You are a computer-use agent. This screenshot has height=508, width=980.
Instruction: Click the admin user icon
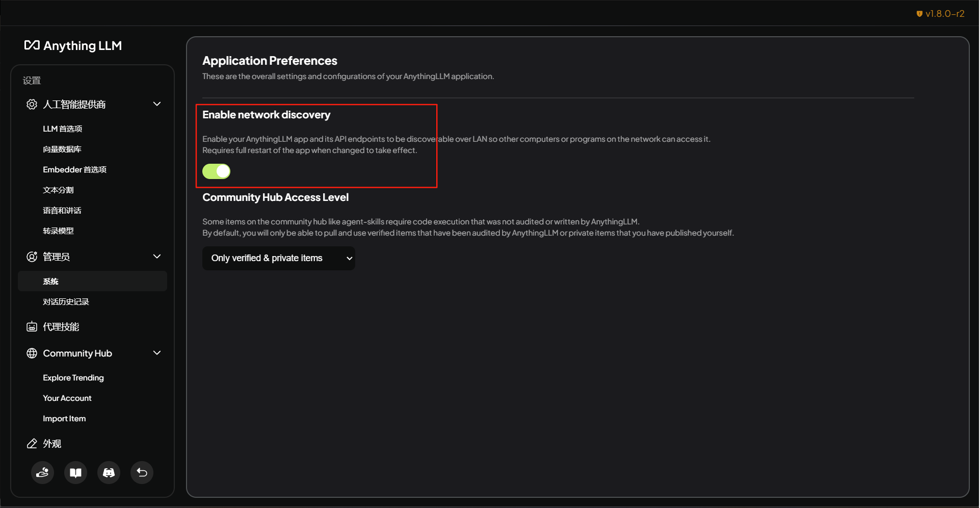coord(32,257)
